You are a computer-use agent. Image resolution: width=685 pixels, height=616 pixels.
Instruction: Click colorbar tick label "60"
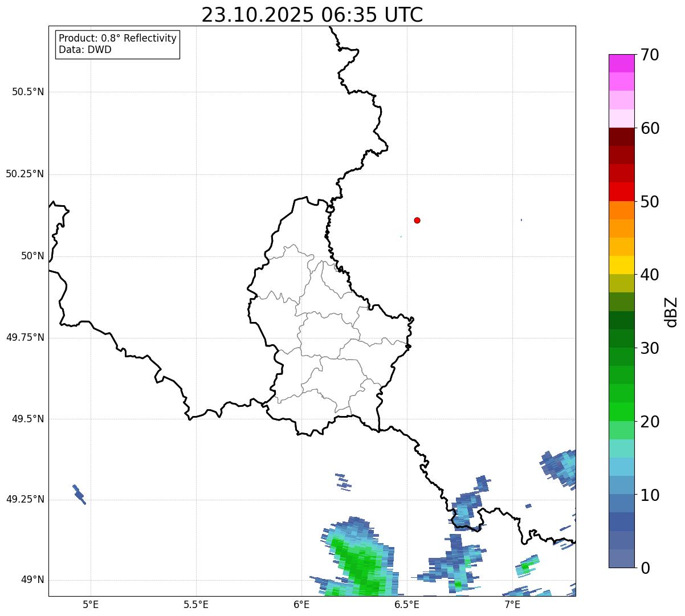pyautogui.click(x=650, y=128)
